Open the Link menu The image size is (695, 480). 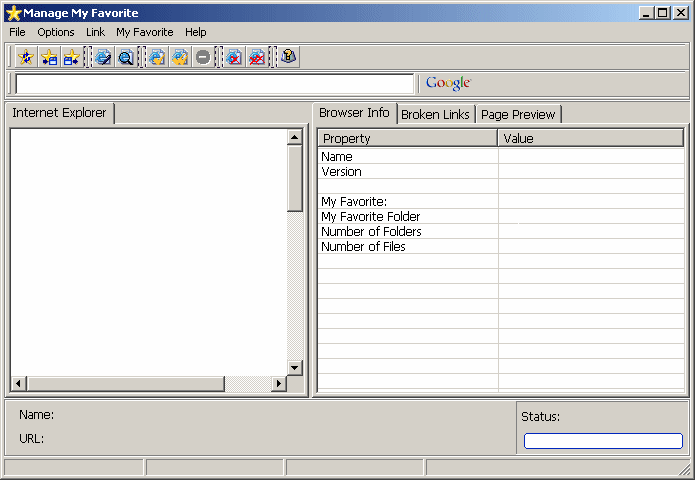pyautogui.click(x=95, y=32)
